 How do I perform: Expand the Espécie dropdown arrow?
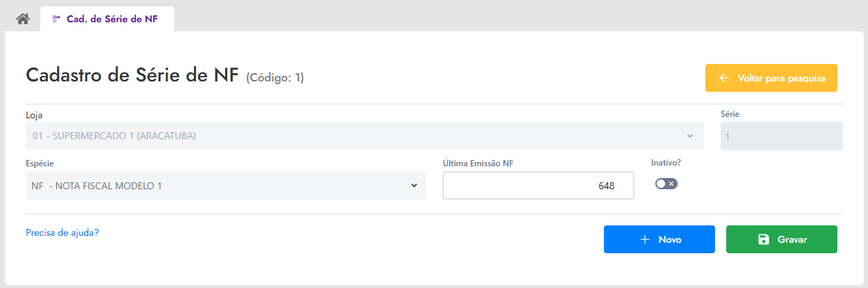[414, 185]
